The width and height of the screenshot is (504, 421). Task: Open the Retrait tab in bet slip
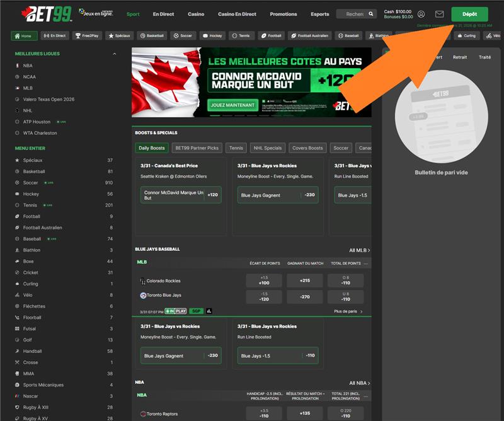pos(460,57)
